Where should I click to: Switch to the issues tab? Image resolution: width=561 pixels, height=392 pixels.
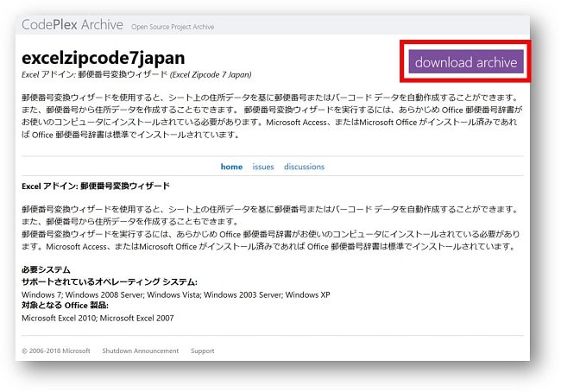pos(263,167)
